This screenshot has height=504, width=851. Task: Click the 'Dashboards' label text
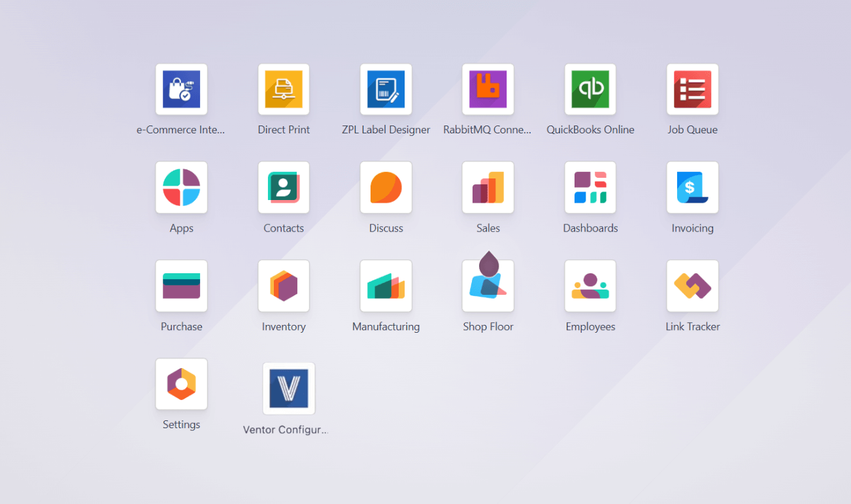tap(590, 228)
